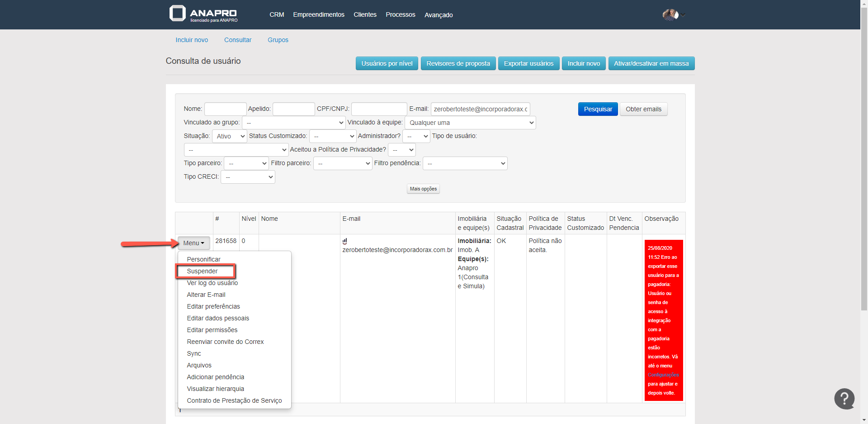The image size is (868, 424).
Task: Open Ver log do usuário option
Action: coord(212,283)
